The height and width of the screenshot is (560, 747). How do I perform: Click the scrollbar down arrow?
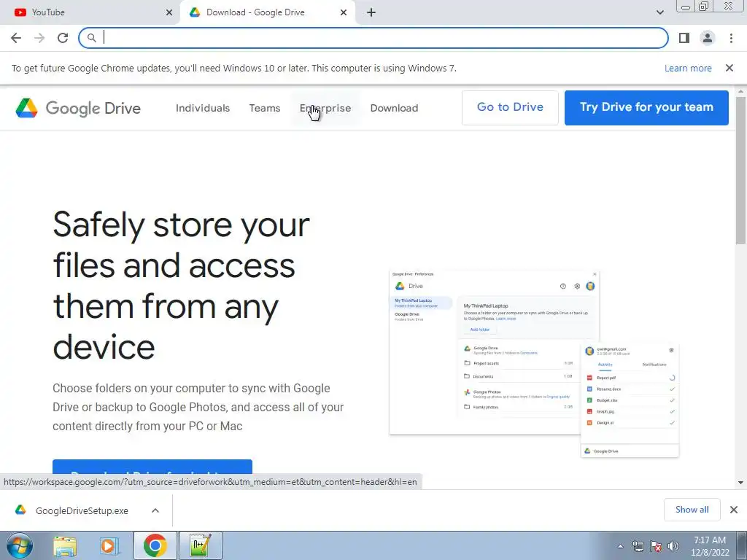click(x=740, y=483)
